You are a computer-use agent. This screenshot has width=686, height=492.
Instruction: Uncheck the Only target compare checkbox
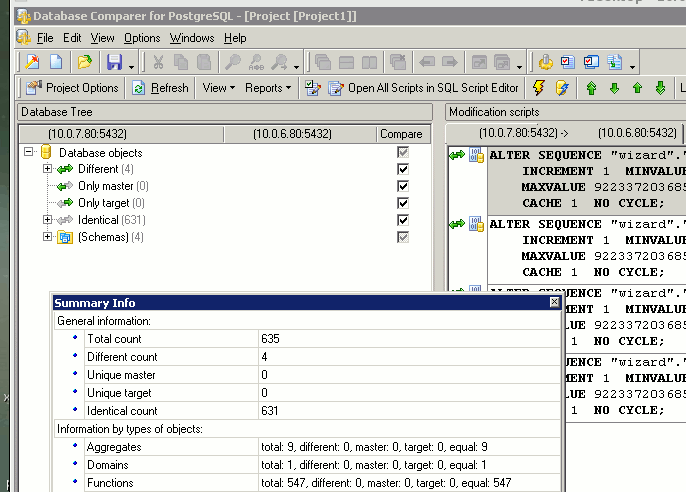403,203
